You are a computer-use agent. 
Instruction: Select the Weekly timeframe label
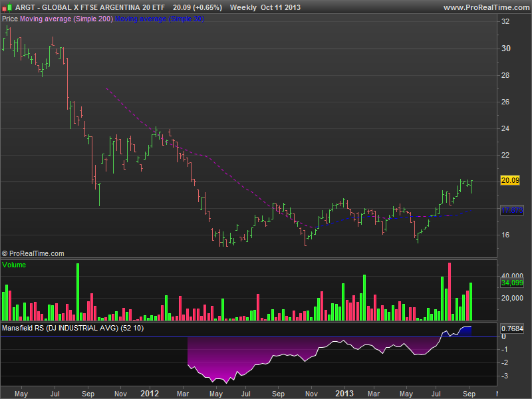(x=243, y=7)
